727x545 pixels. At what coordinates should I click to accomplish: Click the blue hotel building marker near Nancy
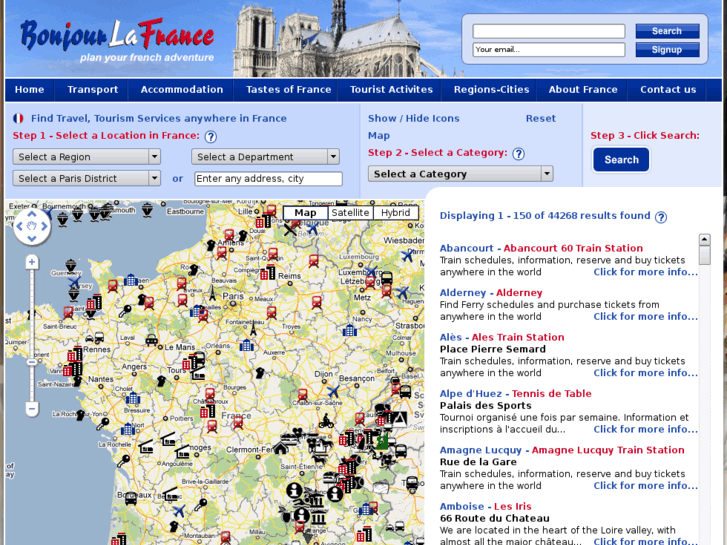[350, 330]
